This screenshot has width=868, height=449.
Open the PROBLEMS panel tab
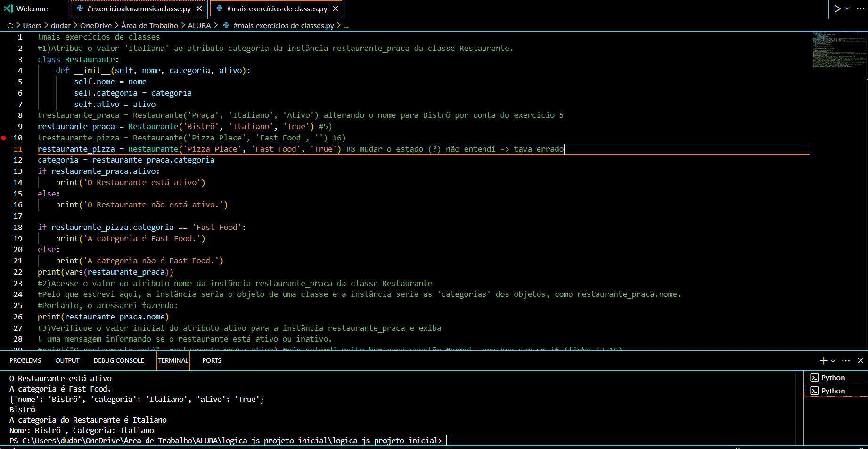(x=25, y=360)
